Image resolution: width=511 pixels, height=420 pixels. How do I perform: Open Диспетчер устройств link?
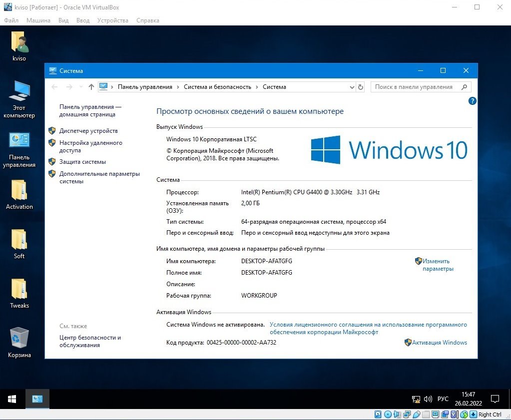tap(88, 131)
